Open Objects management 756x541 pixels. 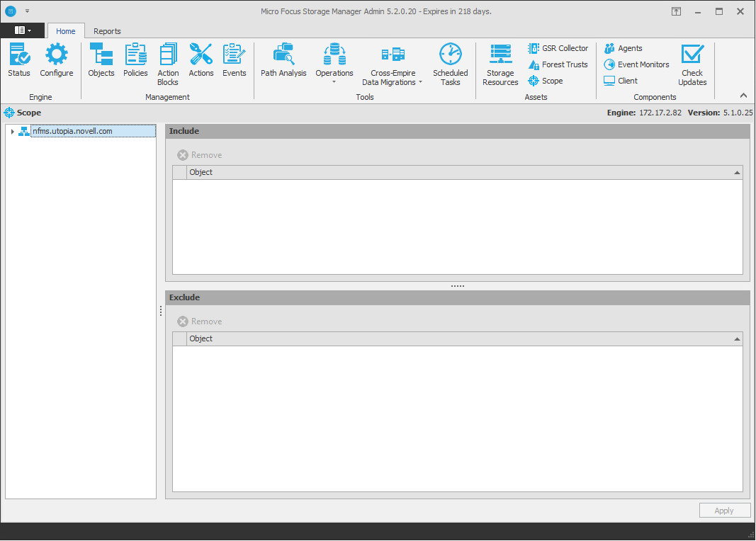point(101,59)
